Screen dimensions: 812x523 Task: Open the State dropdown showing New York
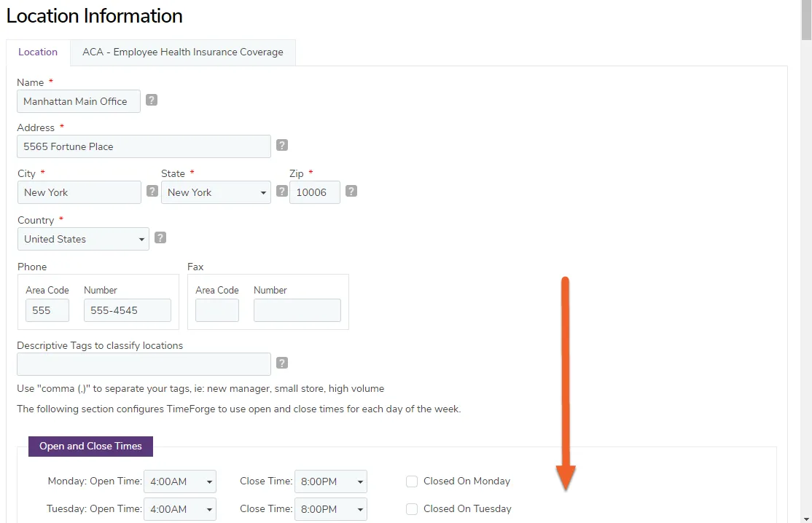tap(216, 192)
